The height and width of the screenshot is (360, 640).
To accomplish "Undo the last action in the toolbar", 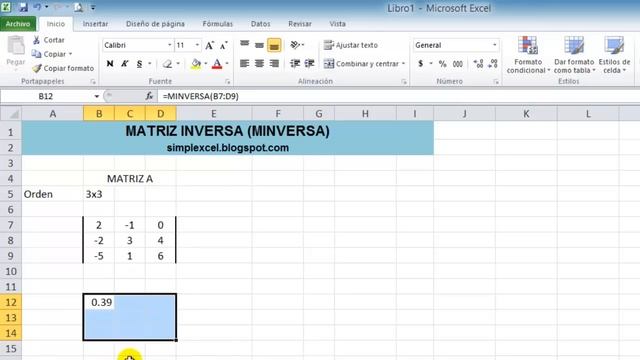I will pos(38,7).
